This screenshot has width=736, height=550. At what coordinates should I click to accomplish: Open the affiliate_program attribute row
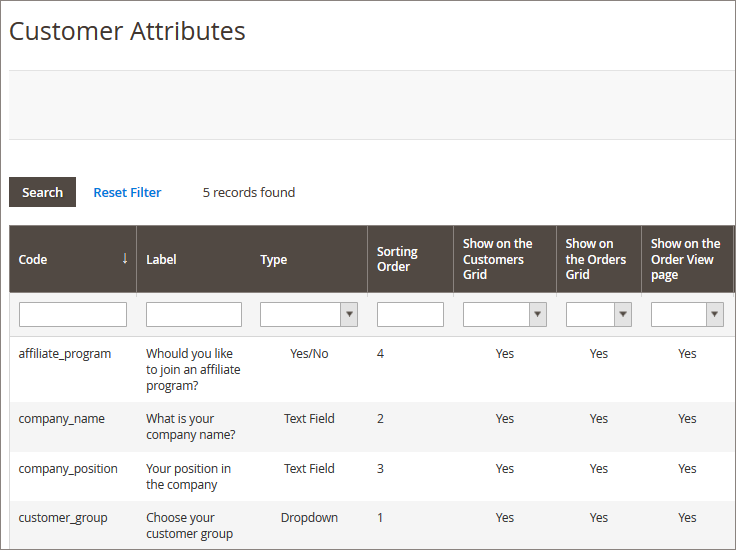tap(65, 353)
